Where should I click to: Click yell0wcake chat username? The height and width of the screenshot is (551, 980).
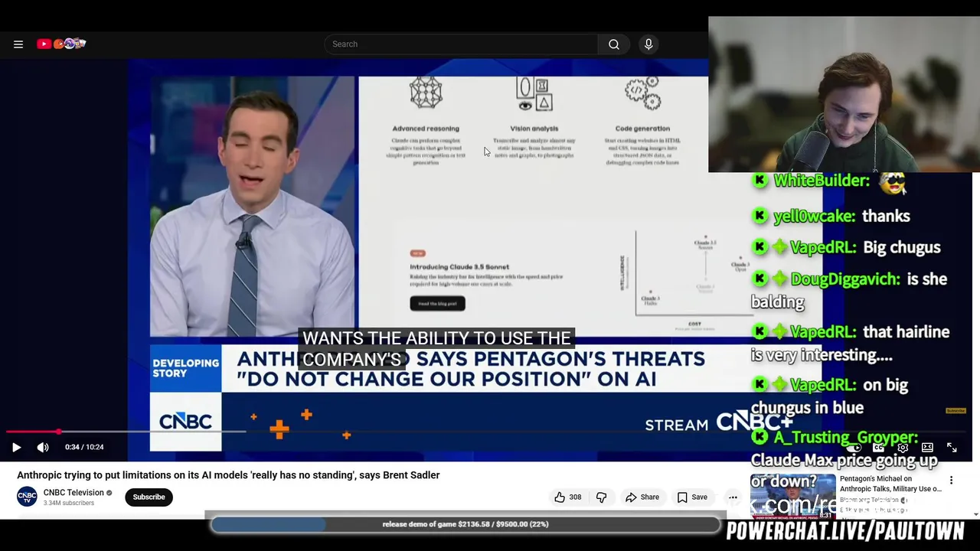[814, 217]
